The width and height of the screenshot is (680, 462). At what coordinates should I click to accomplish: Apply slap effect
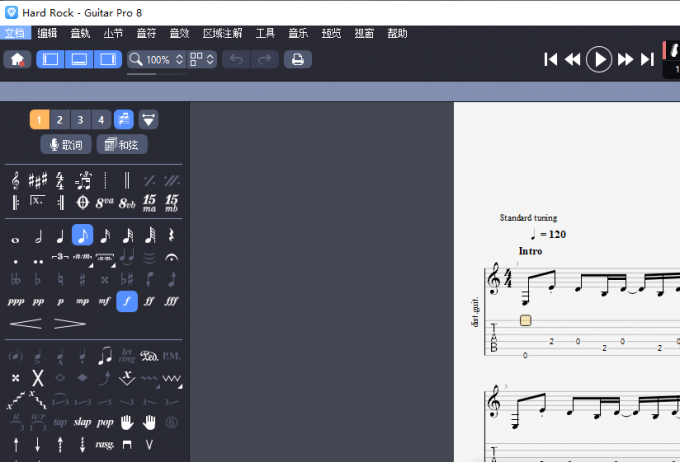click(x=82, y=422)
